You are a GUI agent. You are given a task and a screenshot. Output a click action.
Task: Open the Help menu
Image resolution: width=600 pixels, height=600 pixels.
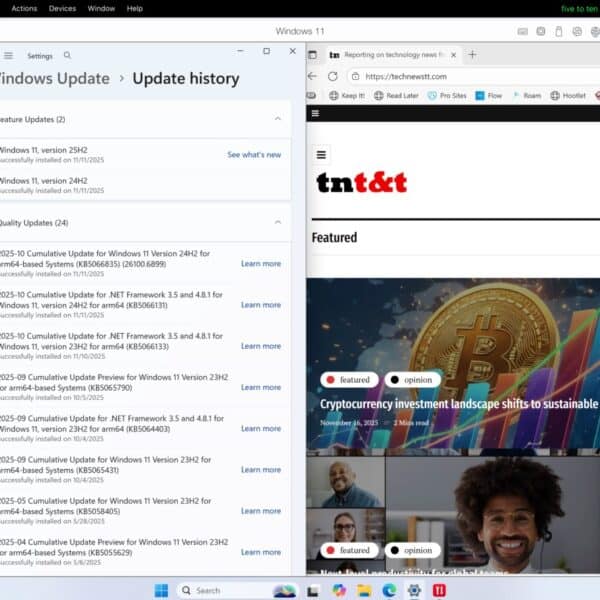[x=135, y=8]
